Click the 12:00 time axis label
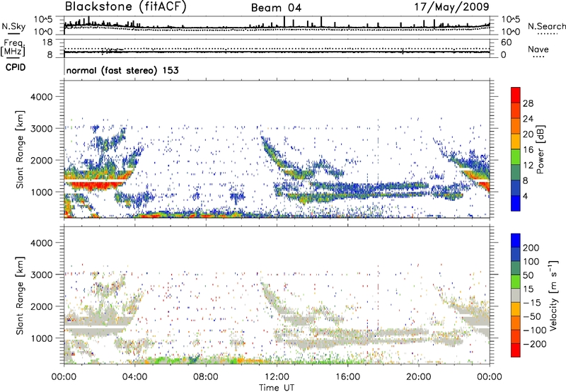This screenshot has height=392, width=566. (277, 377)
